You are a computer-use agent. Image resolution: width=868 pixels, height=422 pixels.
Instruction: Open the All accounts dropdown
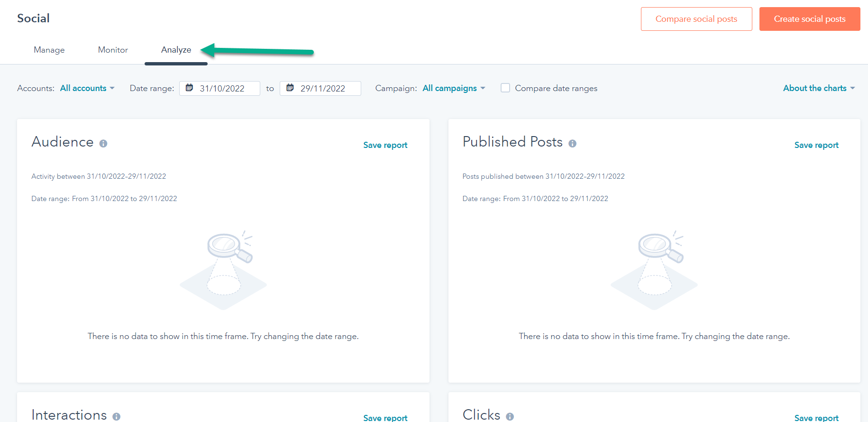[x=87, y=88]
